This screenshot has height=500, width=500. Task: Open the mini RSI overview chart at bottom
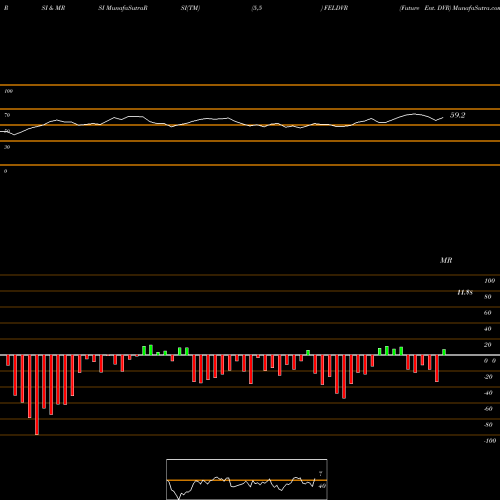pos(247,479)
